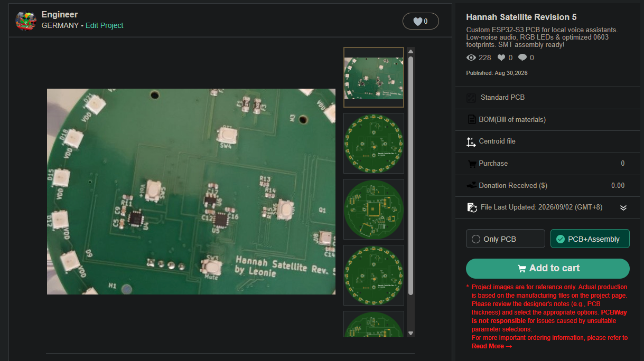The width and height of the screenshot is (644, 361).
Task: Click the File Last Updated refresh icon
Action: 472,207
